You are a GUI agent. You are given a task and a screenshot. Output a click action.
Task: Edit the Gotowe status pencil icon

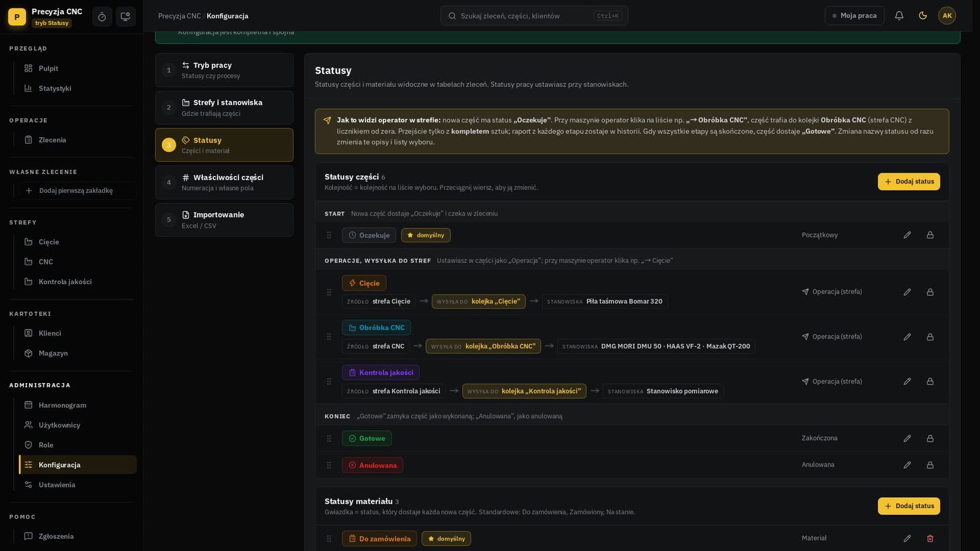tap(907, 438)
